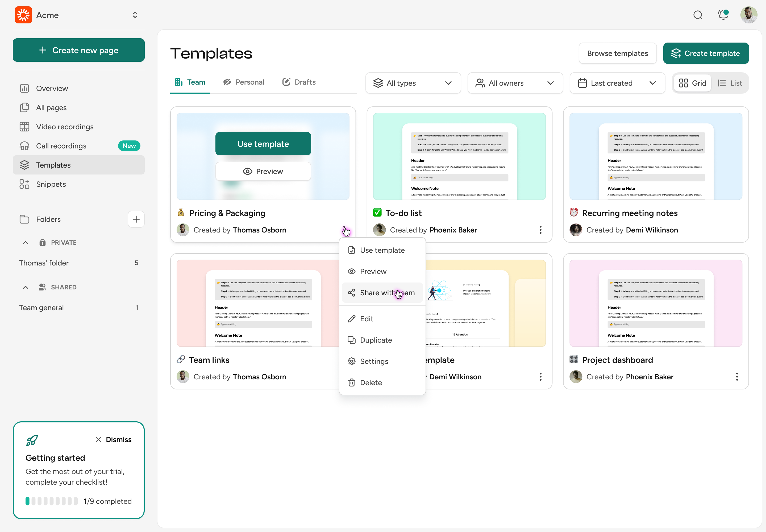Click Thomas Osborn avatar on Pricing card
The width and height of the screenshot is (766, 532).
183,230
